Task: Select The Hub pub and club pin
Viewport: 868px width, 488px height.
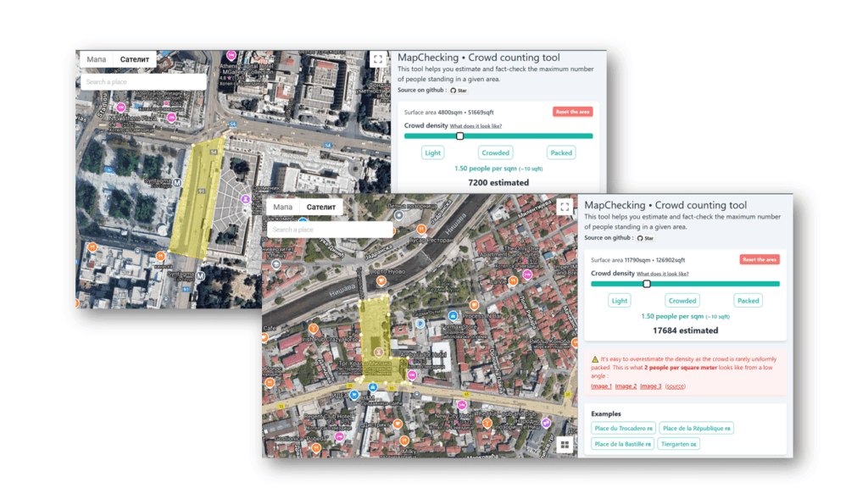Action: (x=487, y=424)
